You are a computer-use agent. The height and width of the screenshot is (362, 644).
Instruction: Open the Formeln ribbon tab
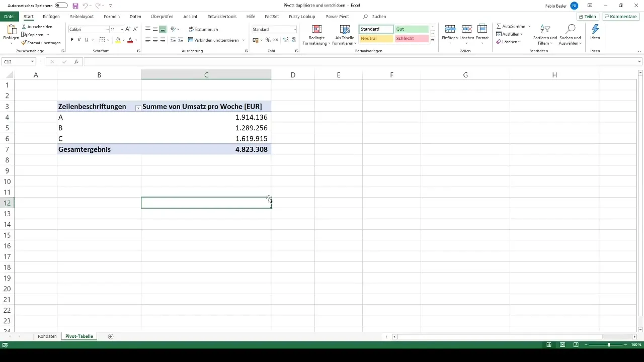point(112,17)
